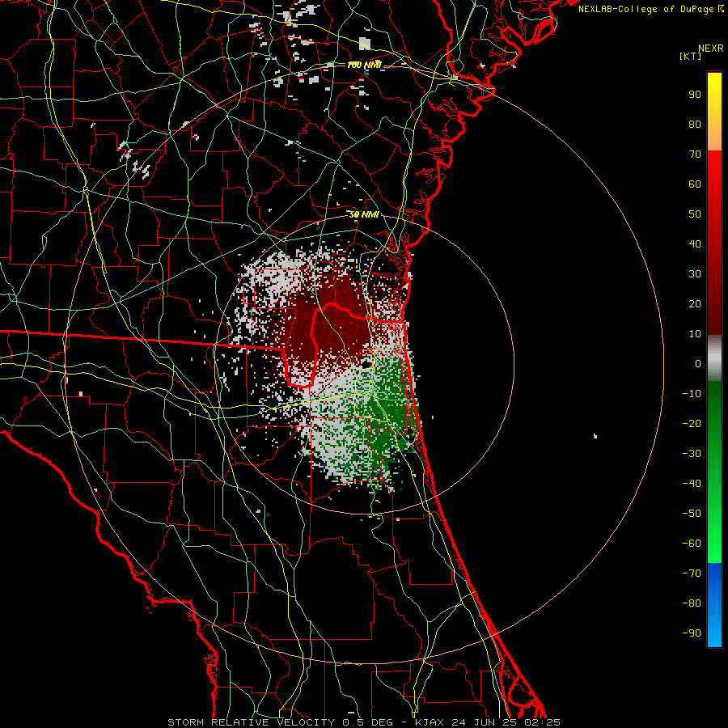The height and width of the screenshot is (728, 728).
Task: Click the 60 value on velocity scale
Action: tap(695, 184)
